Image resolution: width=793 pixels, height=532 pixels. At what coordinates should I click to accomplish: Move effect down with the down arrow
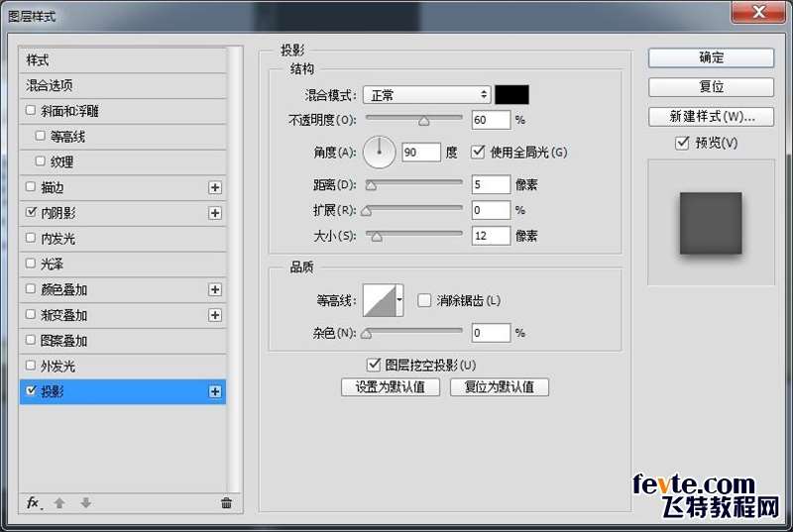[x=86, y=502]
